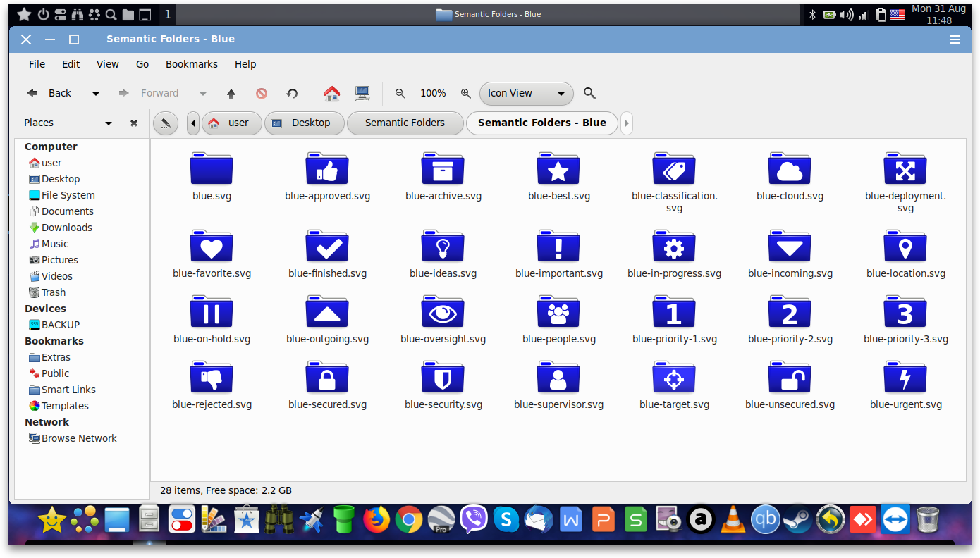Screen dimensions: 980x558
Task: Zoom in with the plus magnifier
Action: point(465,93)
